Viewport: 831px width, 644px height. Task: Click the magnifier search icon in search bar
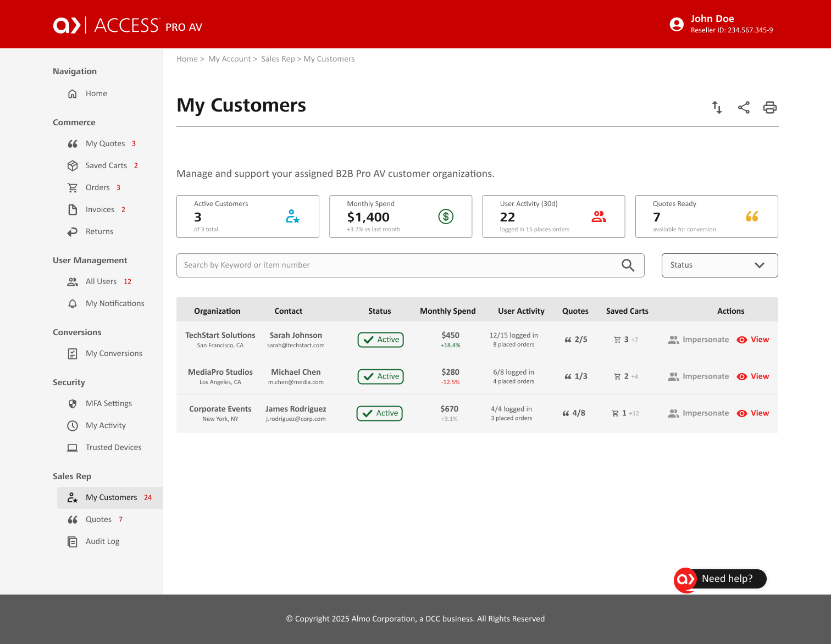(x=628, y=265)
